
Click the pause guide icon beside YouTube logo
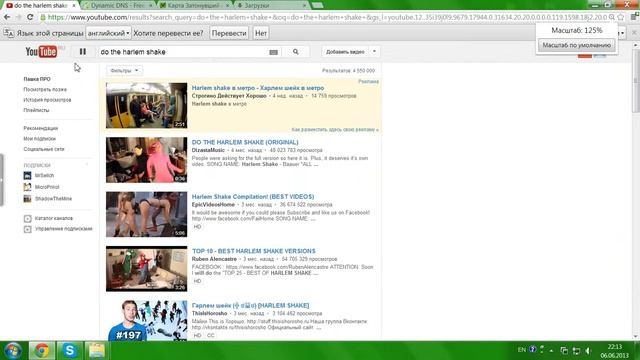coord(83,51)
